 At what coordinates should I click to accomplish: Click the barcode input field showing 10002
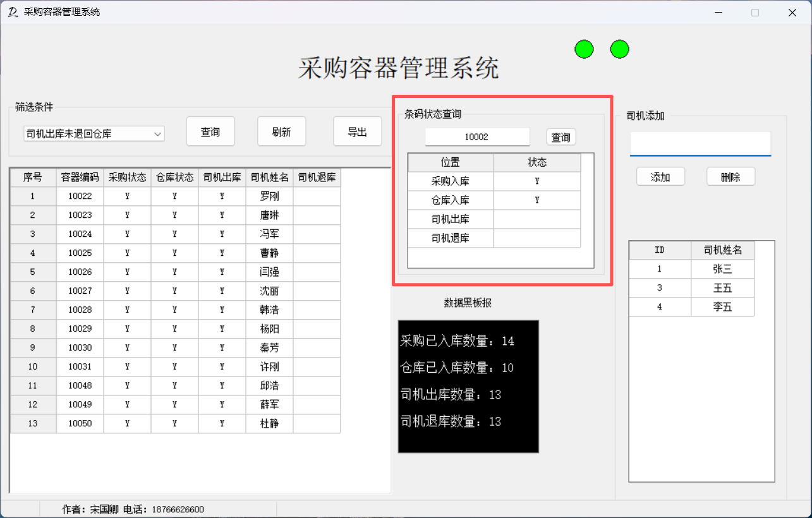click(x=477, y=136)
